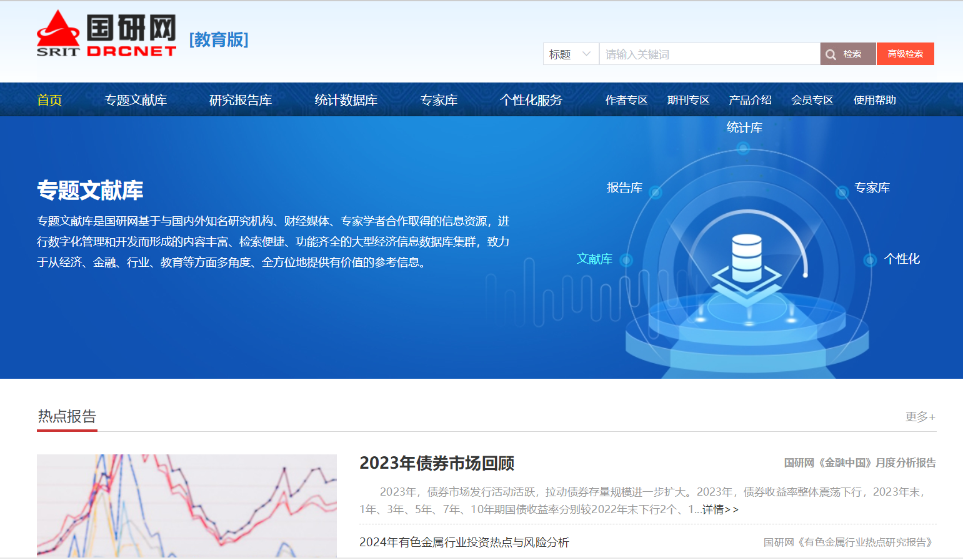963x560 pixels.
Task: Expand 更多+ in the 热点报告 section
Action: (920, 417)
